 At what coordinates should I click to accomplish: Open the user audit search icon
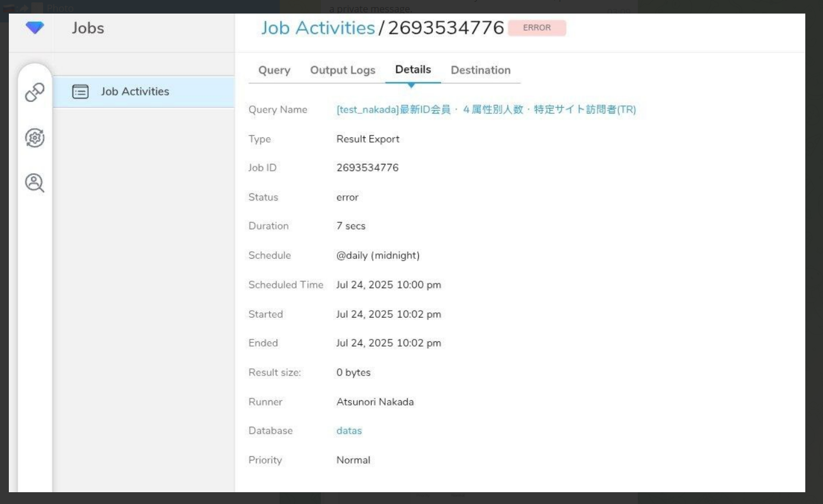[34, 183]
